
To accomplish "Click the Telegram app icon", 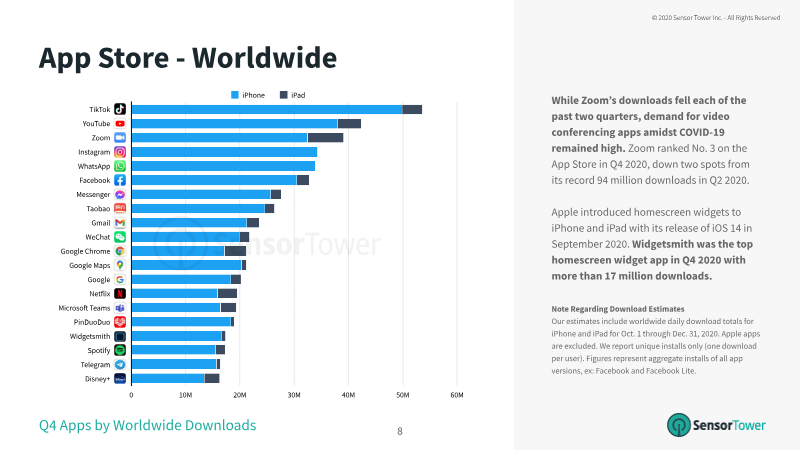I will pyautogui.click(x=120, y=364).
